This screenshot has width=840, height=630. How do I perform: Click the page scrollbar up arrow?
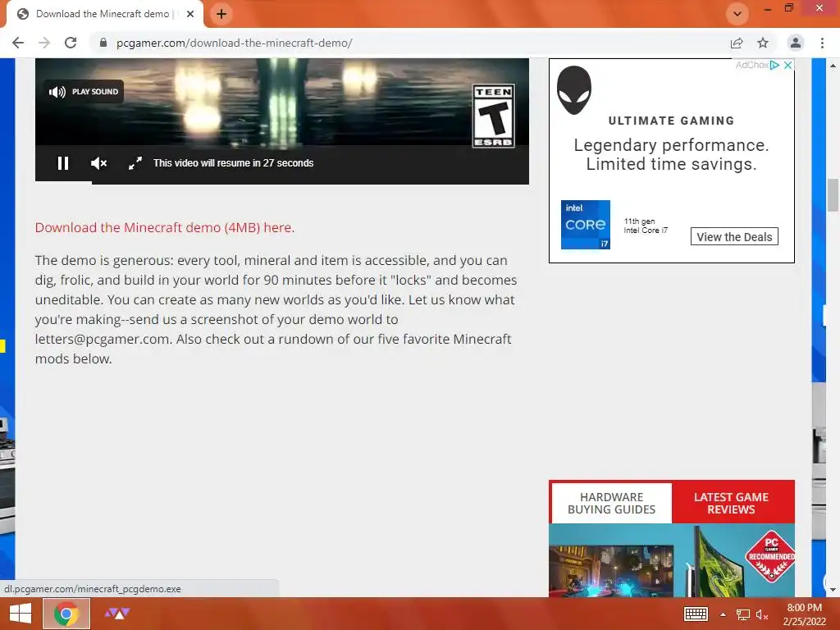(833, 66)
